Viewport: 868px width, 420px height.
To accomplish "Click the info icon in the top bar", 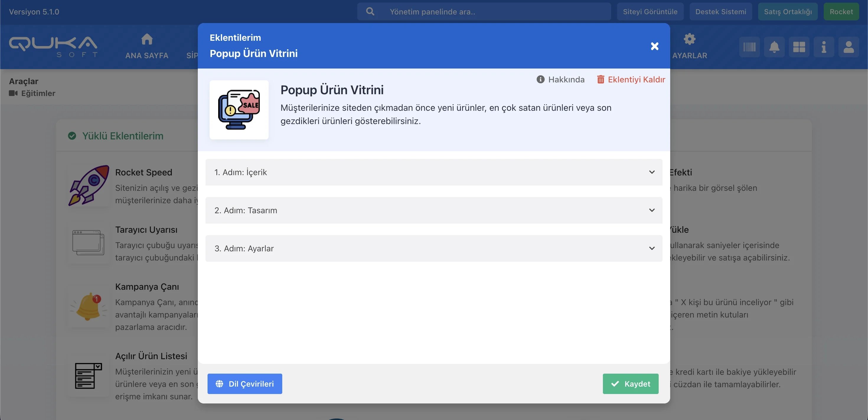I will (823, 47).
